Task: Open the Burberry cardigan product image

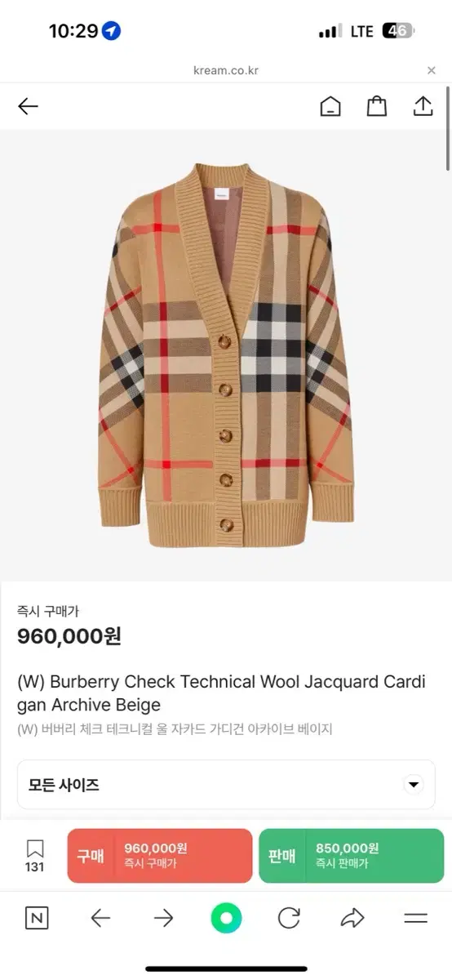Action: [226, 355]
